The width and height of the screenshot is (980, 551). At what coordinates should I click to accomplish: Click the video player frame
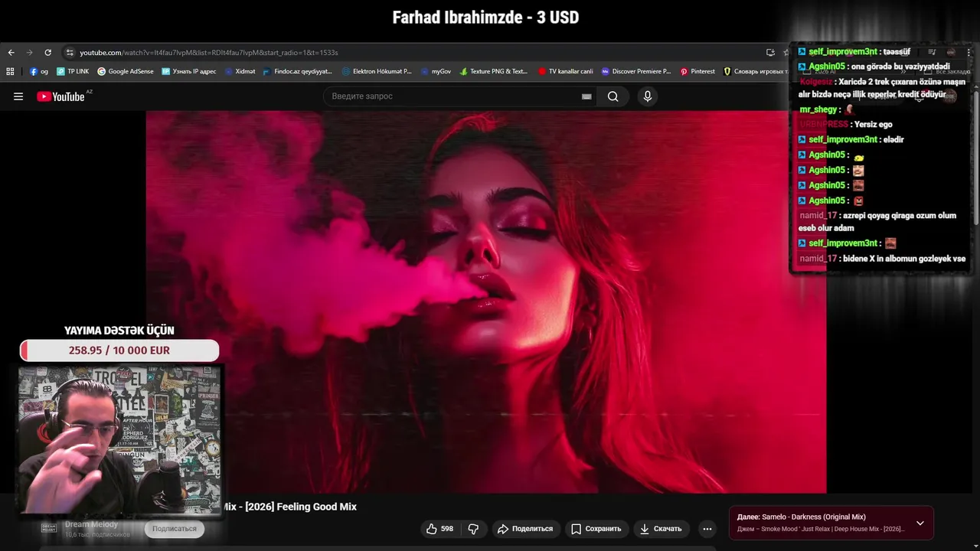pos(486,302)
